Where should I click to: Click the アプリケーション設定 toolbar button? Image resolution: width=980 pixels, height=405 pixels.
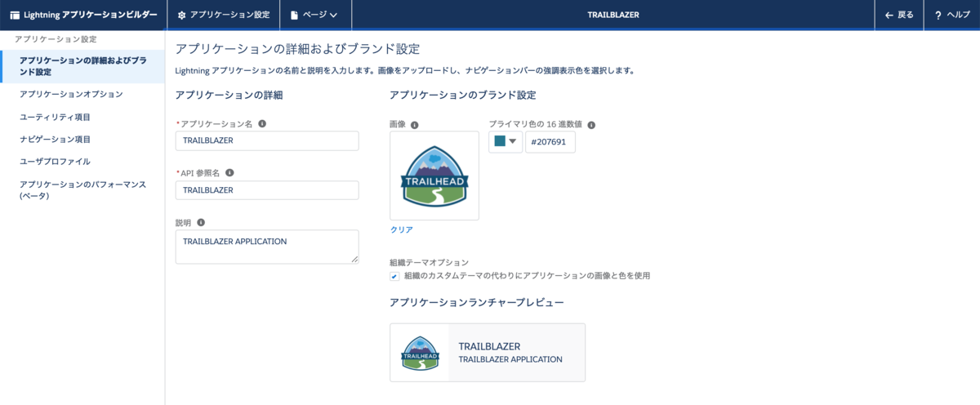pyautogui.click(x=223, y=15)
